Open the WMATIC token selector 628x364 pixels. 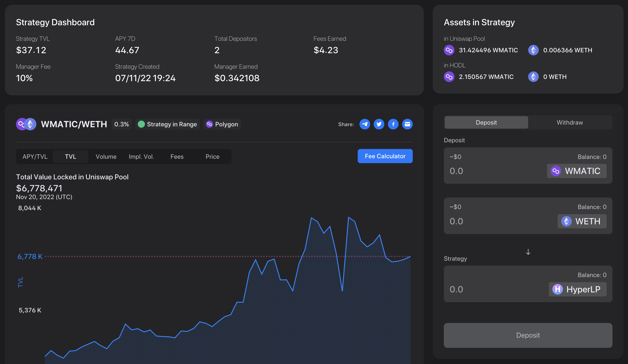click(577, 171)
